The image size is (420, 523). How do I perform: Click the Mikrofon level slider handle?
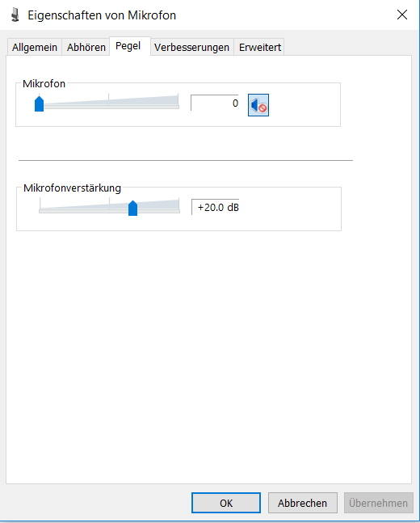pyautogui.click(x=40, y=104)
